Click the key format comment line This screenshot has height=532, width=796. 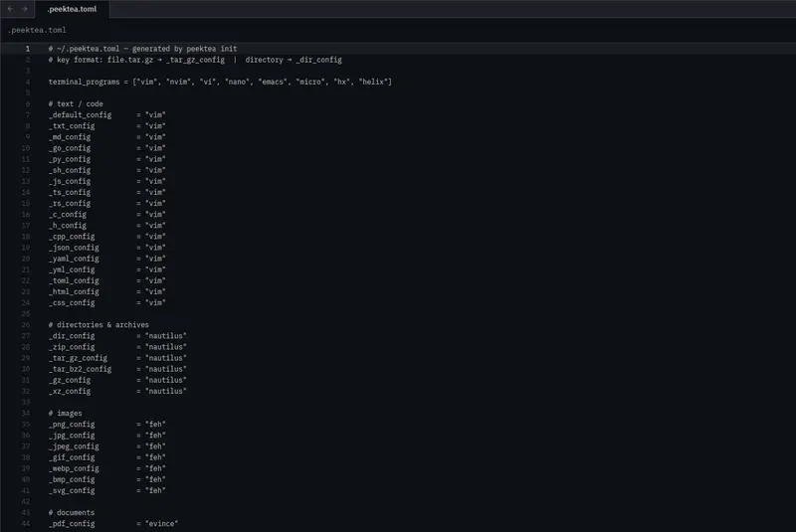(x=195, y=60)
